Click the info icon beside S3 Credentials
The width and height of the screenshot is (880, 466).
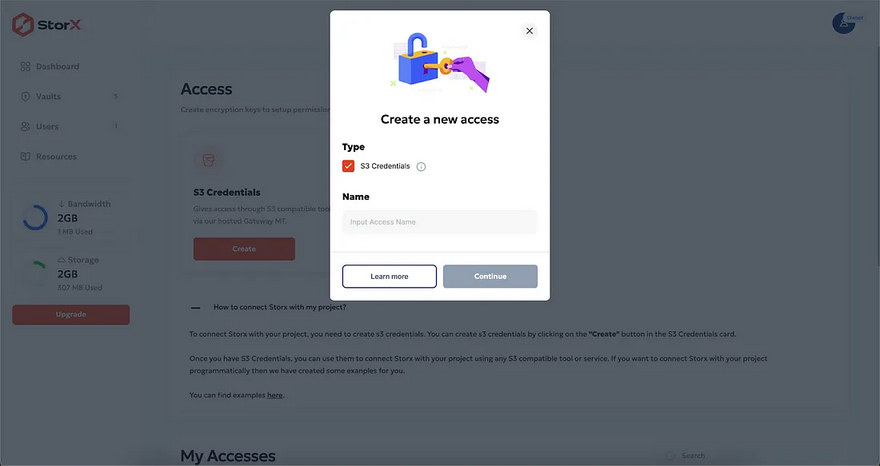[421, 167]
